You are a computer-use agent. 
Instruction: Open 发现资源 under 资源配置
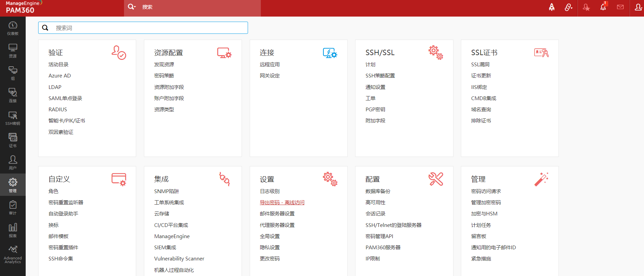[x=164, y=65]
